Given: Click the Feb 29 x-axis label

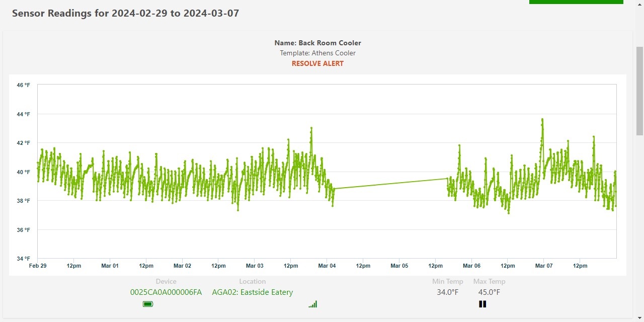Looking at the screenshot, I should click(38, 266).
